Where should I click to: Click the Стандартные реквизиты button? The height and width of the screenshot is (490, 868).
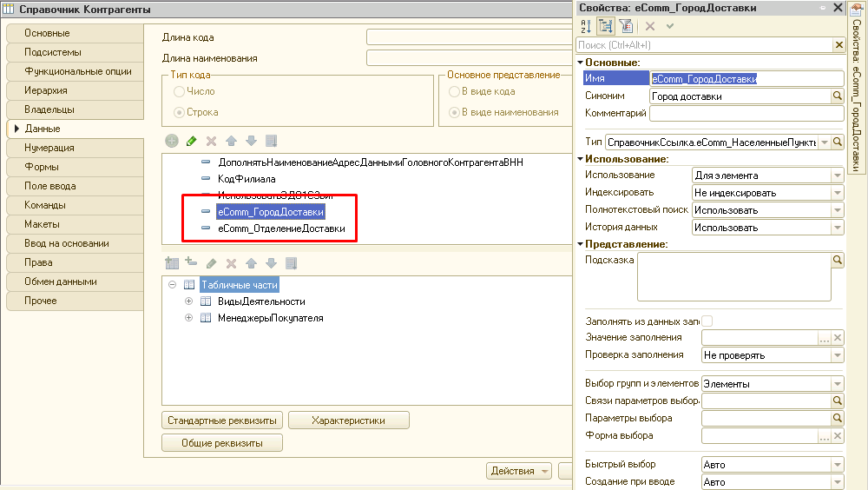click(x=222, y=420)
